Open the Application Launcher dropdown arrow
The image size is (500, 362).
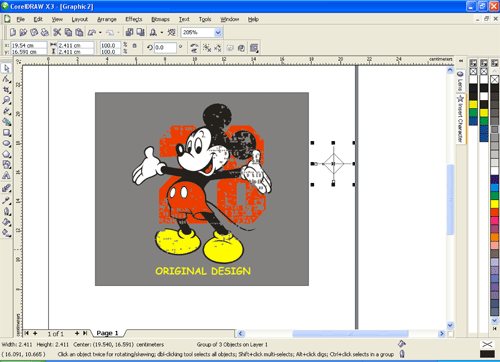coord(162,32)
